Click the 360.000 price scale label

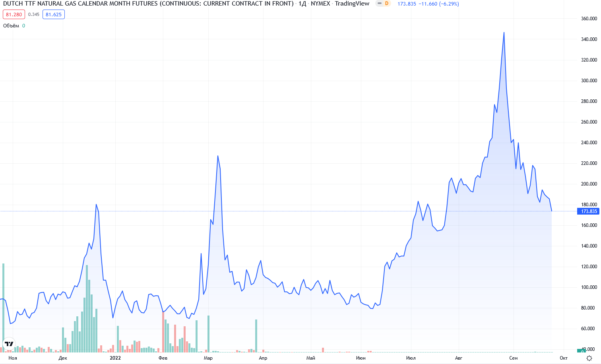(x=589, y=19)
